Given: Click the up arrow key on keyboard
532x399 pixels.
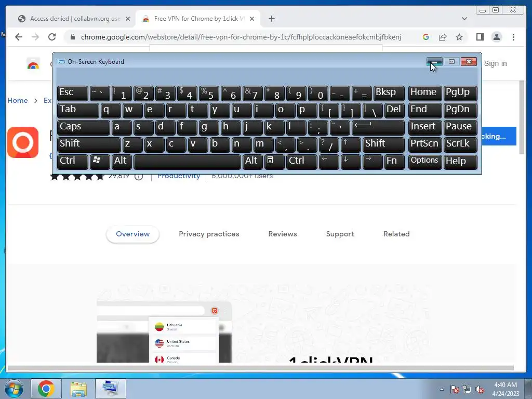Looking at the screenshot, I should point(351,144).
